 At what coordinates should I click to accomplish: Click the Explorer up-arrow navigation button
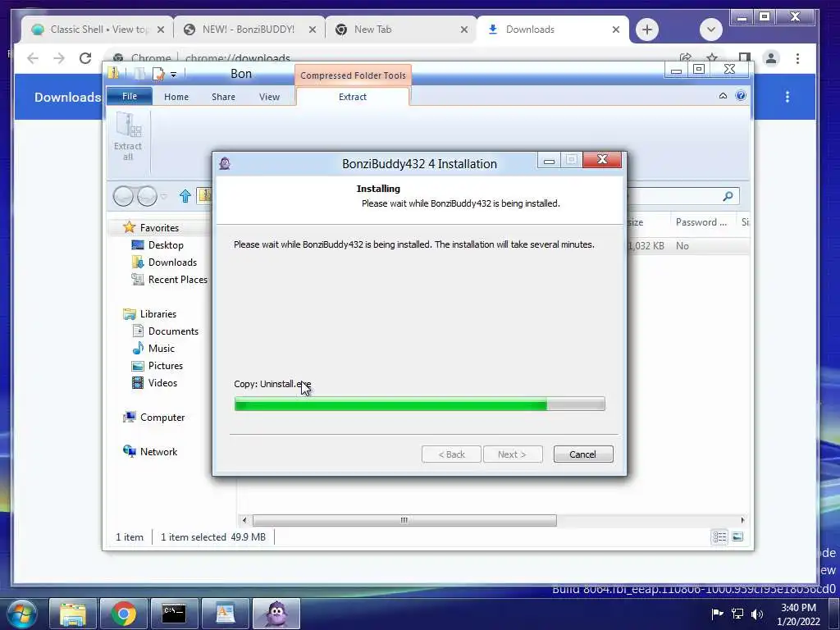[185, 196]
